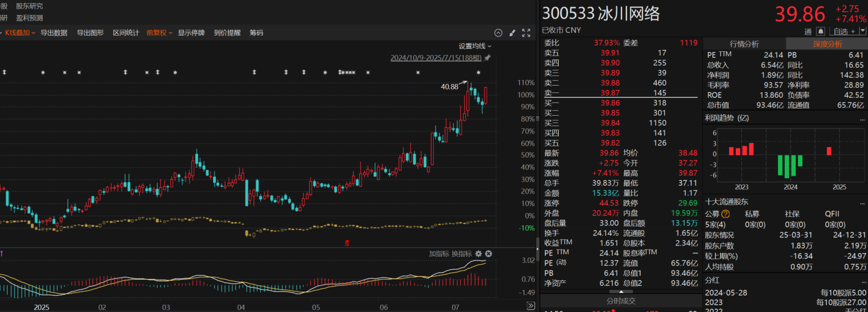Click the double-arrow icon at chart bottom right

point(530,306)
